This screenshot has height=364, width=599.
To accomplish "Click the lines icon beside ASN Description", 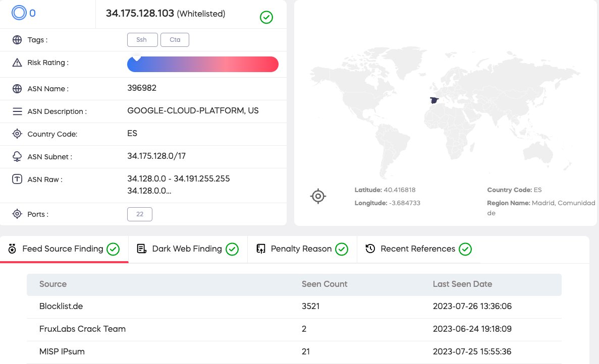I will (x=17, y=111).
